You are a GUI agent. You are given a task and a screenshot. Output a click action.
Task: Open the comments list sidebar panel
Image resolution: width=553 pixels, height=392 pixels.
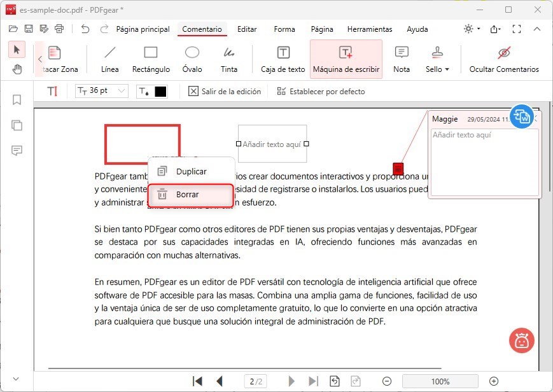pos(17,151)
